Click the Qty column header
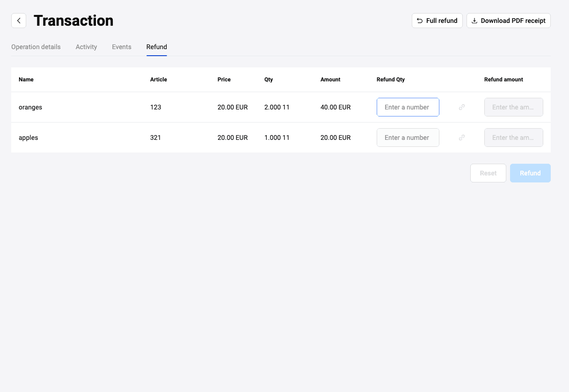Image resolution: width=569 pixels, height=392 pixels. [269, 80]
